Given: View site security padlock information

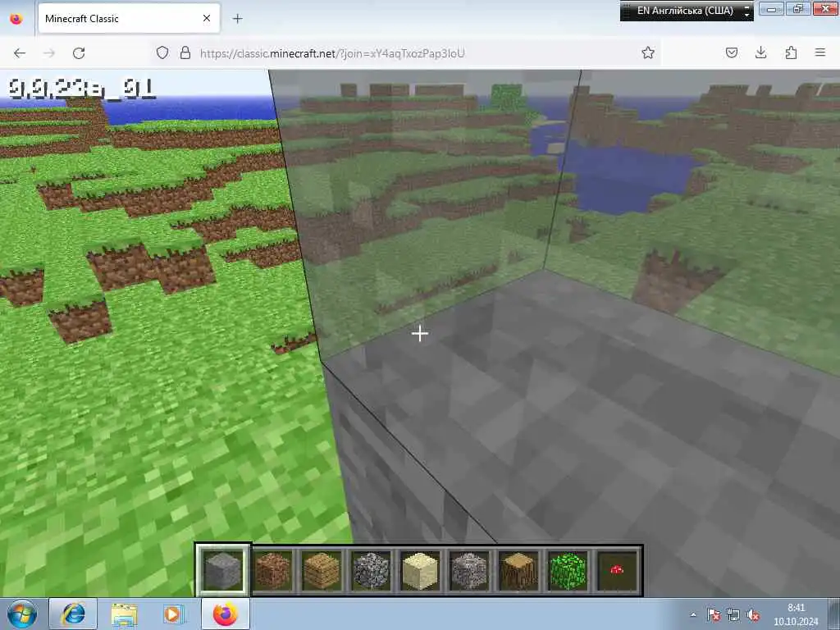Looking at the screenshot, I should (x=185, y=52).
